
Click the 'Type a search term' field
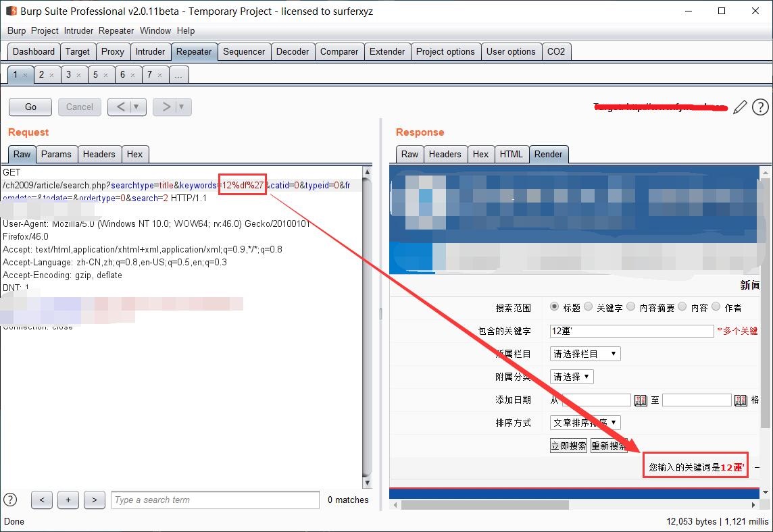point(215,500)
